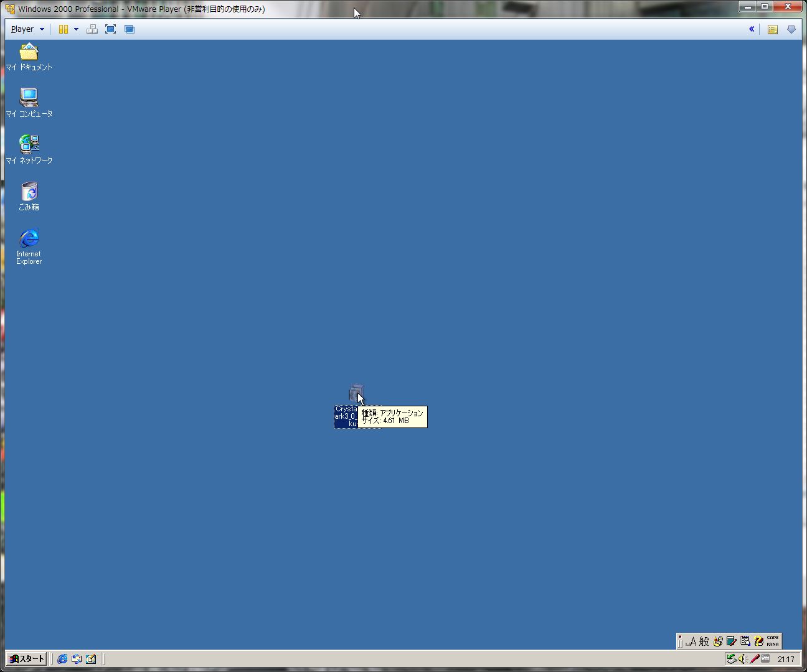Screen dimensions: 807x672
Task: Open the IME properties icon
Action: pos(745,641)
